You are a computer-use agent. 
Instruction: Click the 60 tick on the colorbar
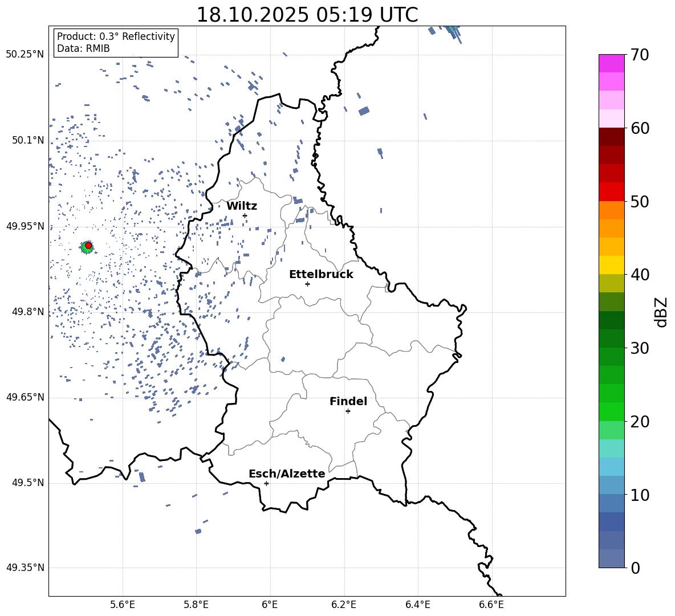click(x=640, y=128)
